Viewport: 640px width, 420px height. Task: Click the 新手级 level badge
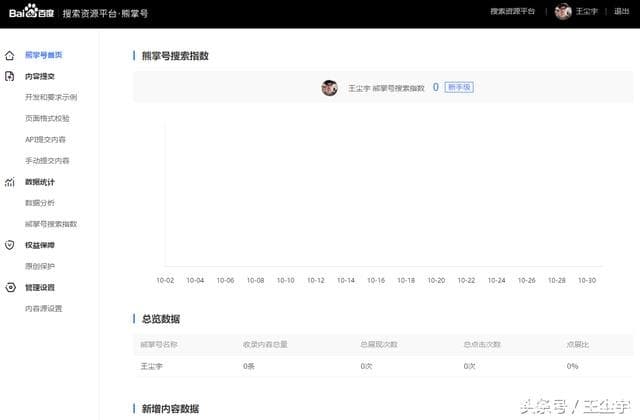[x=459, y=87]
